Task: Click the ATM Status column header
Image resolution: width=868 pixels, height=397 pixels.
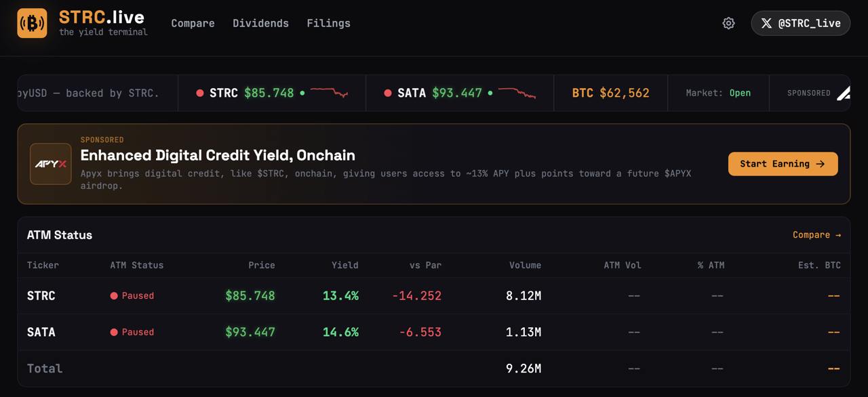Action: [x=137, y=265]
